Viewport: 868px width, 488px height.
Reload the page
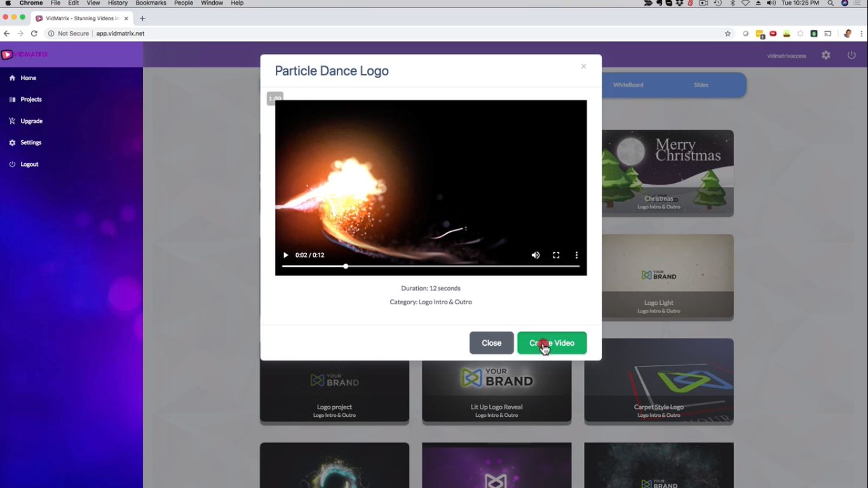34,34
